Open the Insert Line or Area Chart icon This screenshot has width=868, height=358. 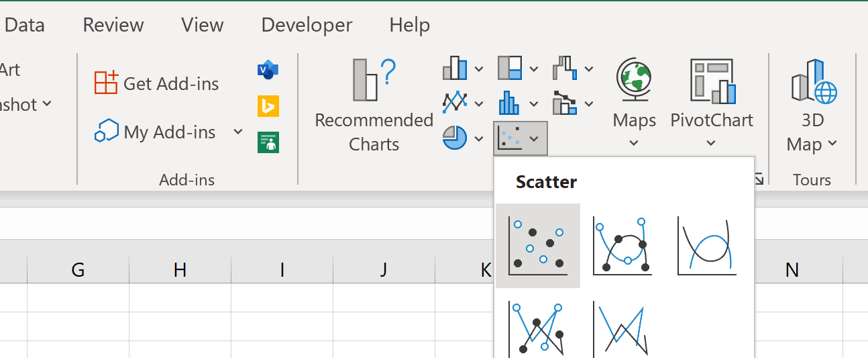coord(454,103)
